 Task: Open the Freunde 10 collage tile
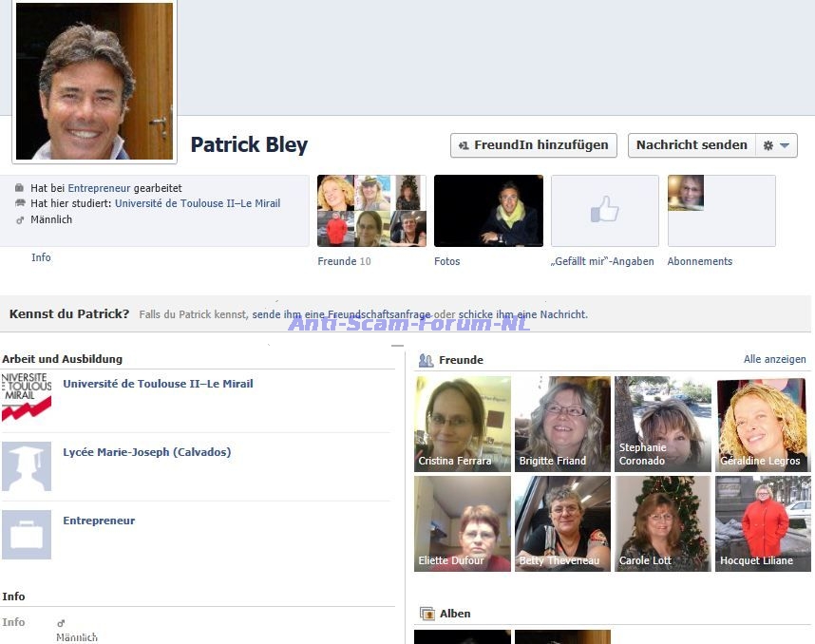click(x=371, y=211)
